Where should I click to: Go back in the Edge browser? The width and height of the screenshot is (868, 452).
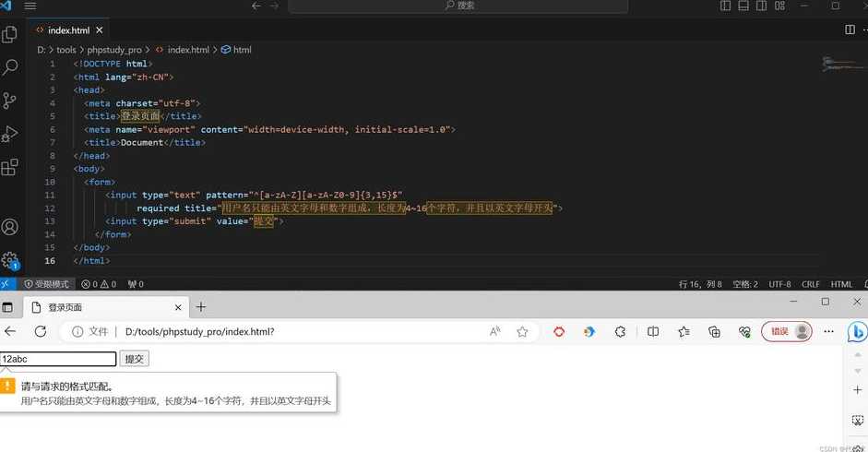[x=10, y=331]
